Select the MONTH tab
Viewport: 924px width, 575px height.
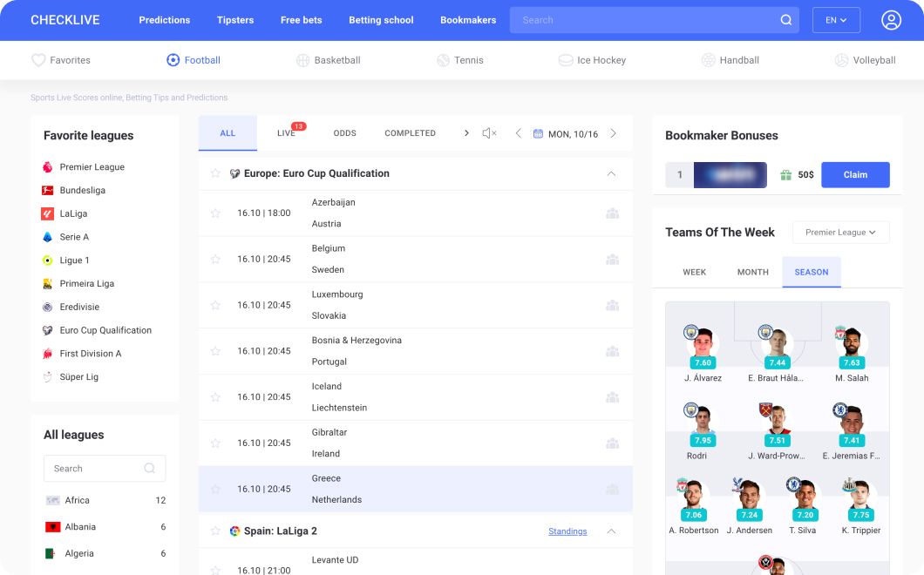752,272
